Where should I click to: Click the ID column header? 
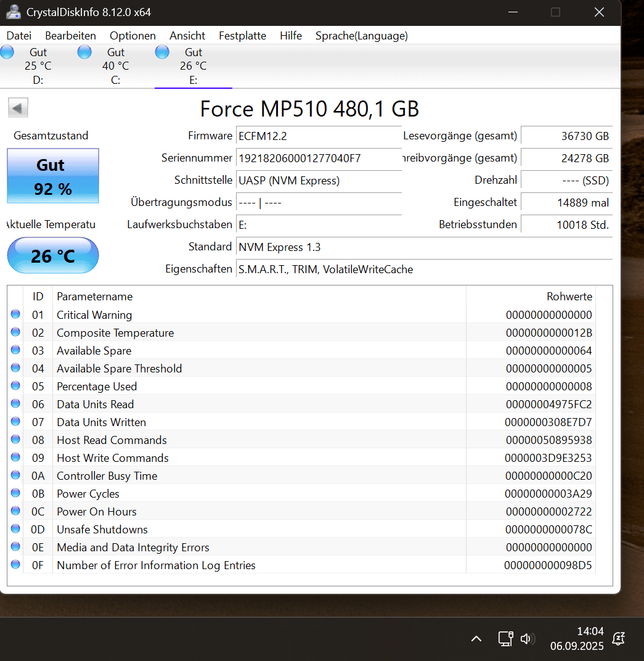tap(38, 297)
